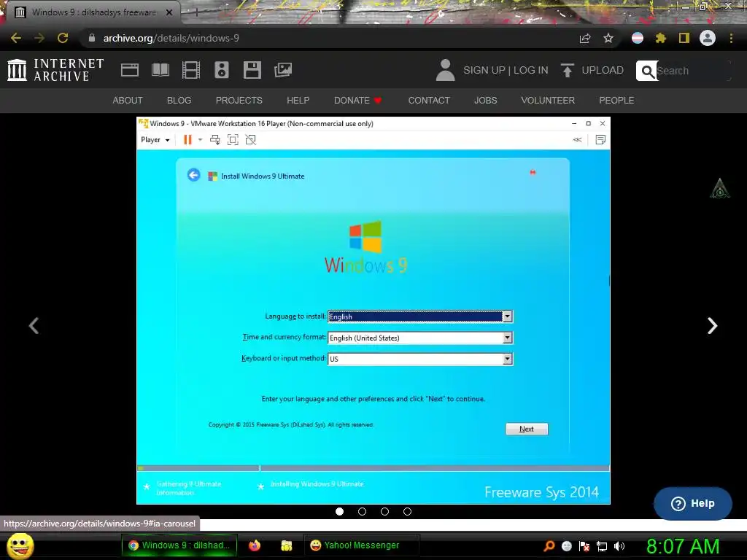
Task: Click the system tray volume icon
Action: pos(619,546)
